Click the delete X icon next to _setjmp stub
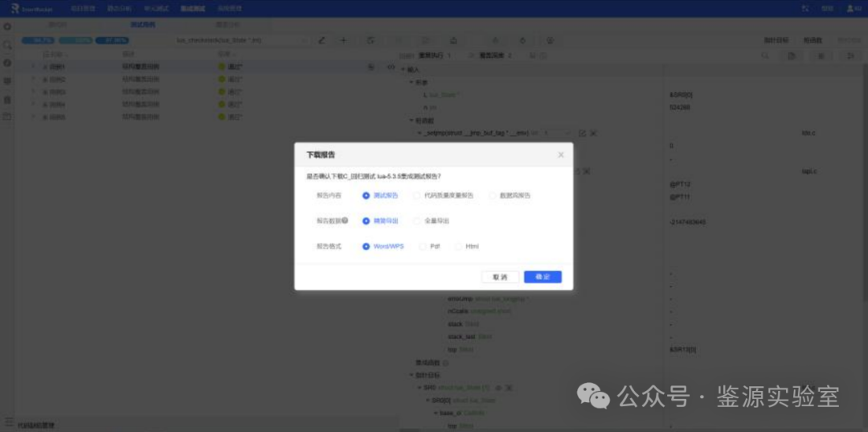Screen dimensions: 868x432 [x=593, y=134]
